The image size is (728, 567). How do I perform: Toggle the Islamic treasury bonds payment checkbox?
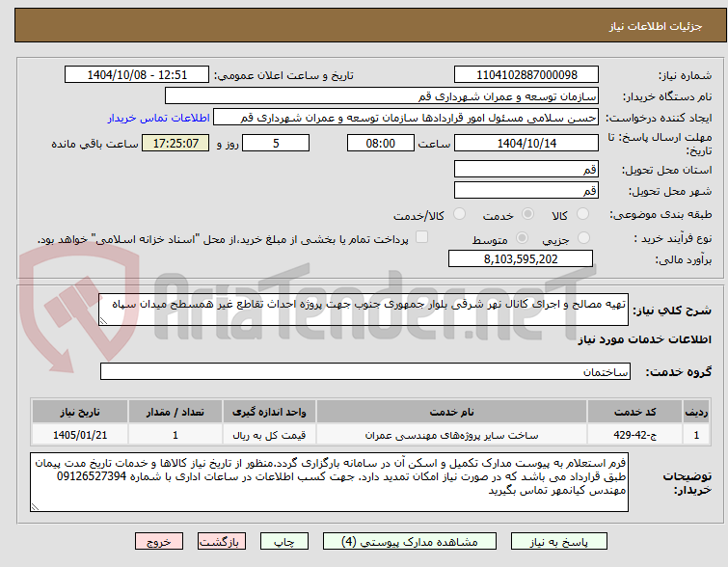(x=421, y=237)
